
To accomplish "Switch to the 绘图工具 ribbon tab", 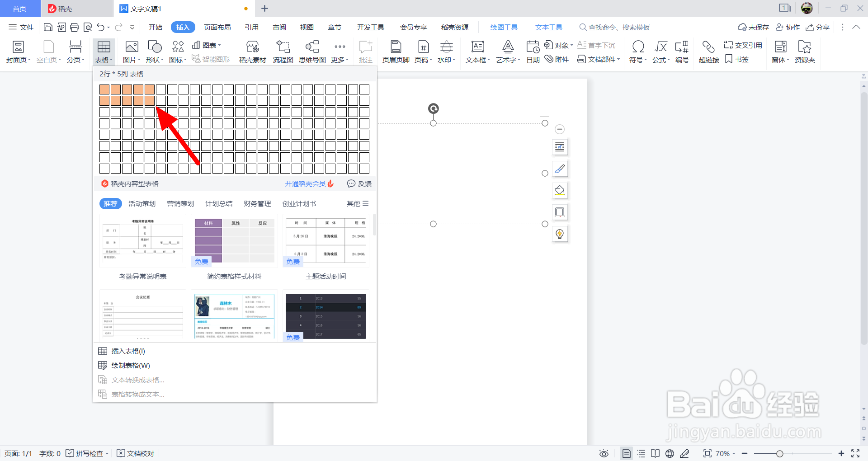I will tap(504, 28).
